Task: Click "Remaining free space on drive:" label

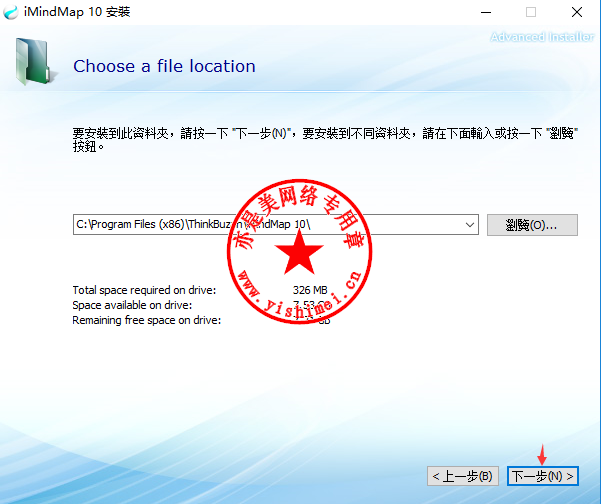Action: [147, 320]
